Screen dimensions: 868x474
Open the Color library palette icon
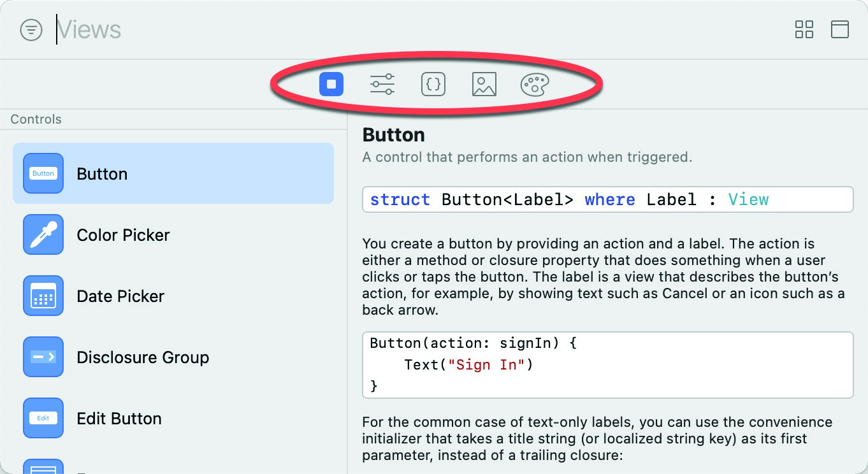535,84
